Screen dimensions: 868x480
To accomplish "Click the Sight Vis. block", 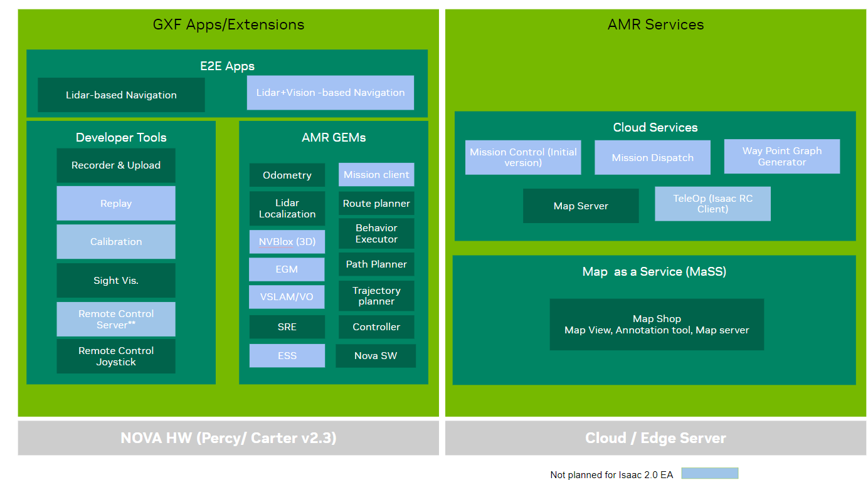I will click(116, 281).
